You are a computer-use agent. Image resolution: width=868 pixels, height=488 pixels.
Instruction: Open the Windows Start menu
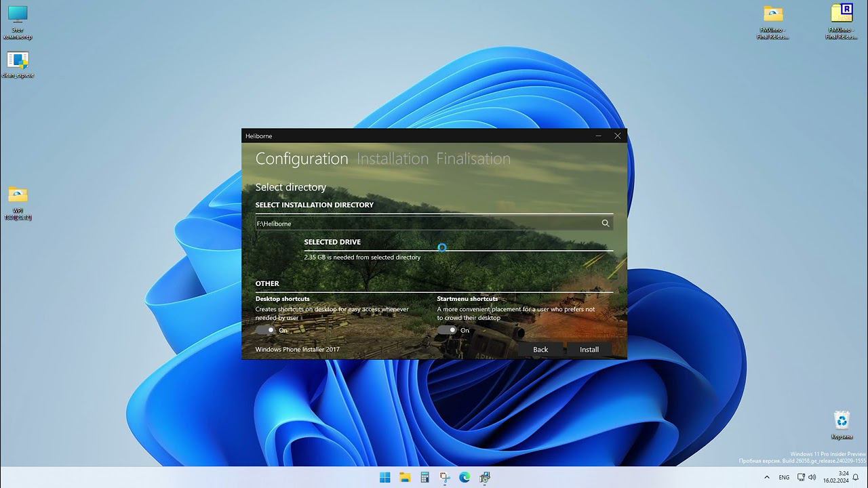pyautogui.click(x=385, y=477)
